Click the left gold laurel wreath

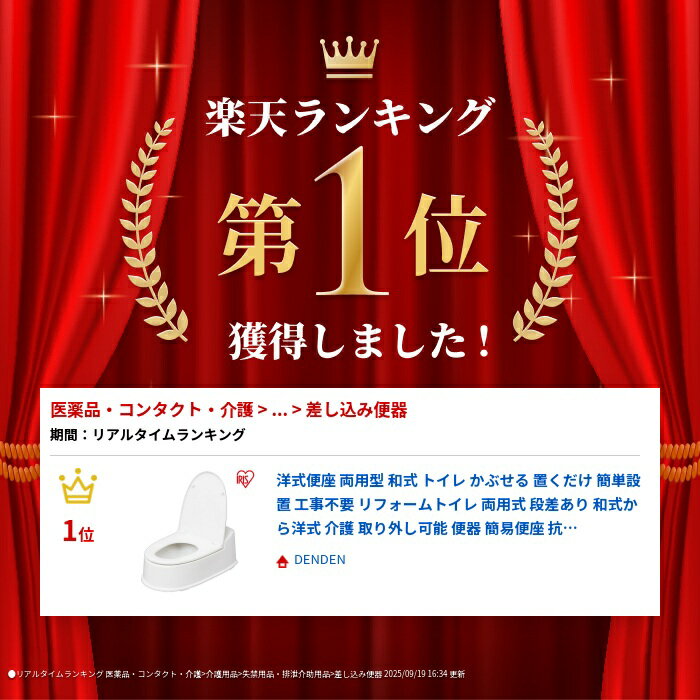point(153,229)
